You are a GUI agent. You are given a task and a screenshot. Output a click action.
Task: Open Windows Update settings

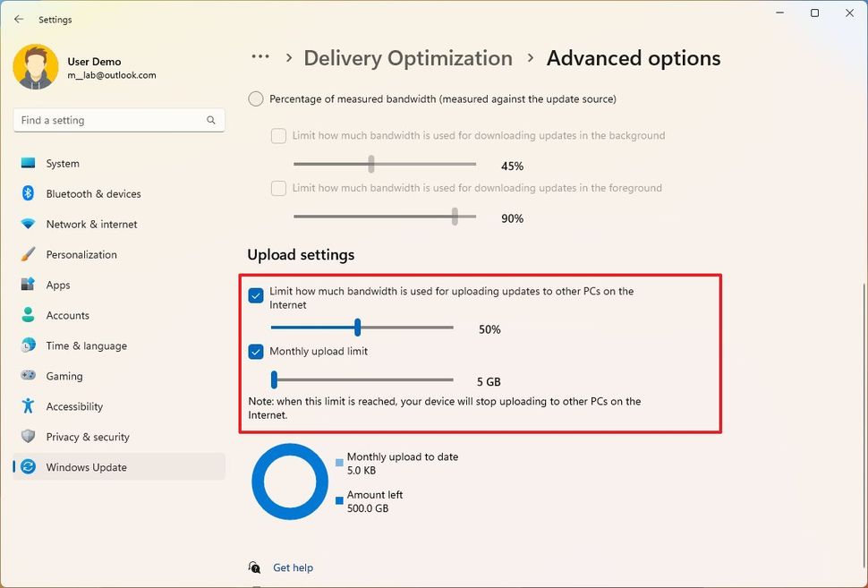tap(86, 466)
